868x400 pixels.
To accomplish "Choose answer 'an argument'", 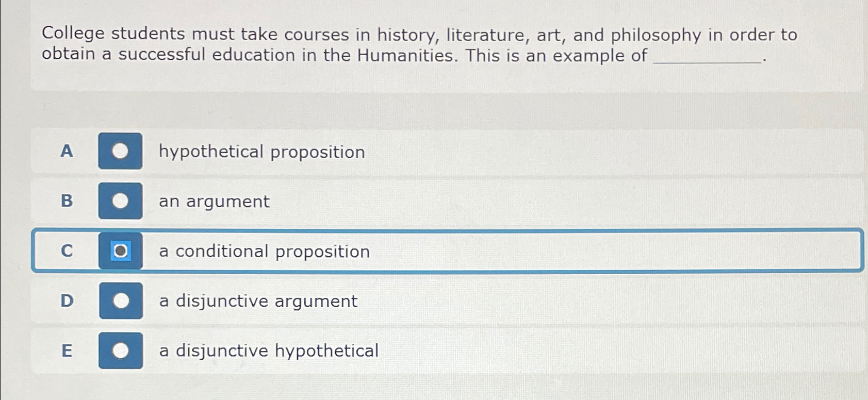I will coord(213,202).
